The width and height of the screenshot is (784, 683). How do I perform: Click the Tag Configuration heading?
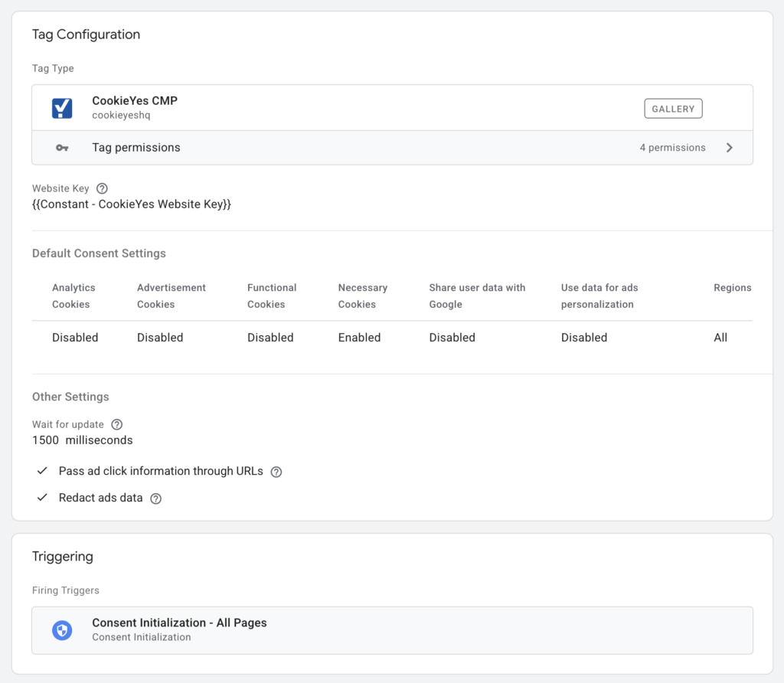(86, 34)
